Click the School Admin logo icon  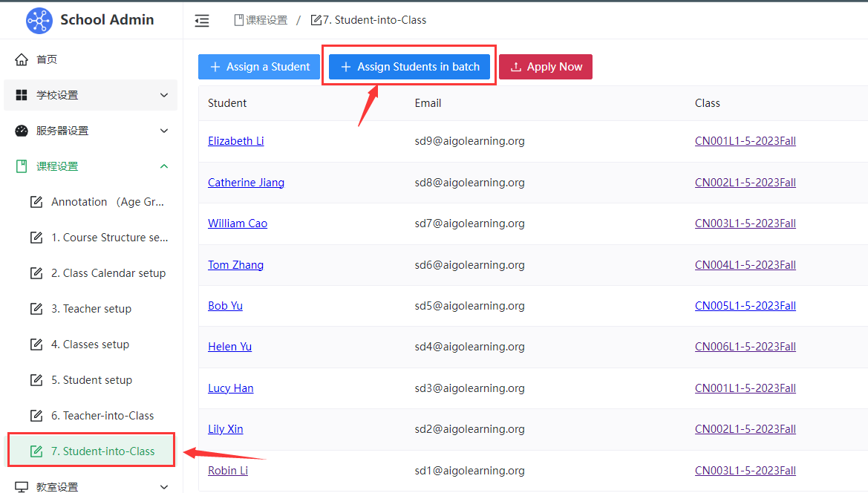pyautogui.click(x=39, y=21)
